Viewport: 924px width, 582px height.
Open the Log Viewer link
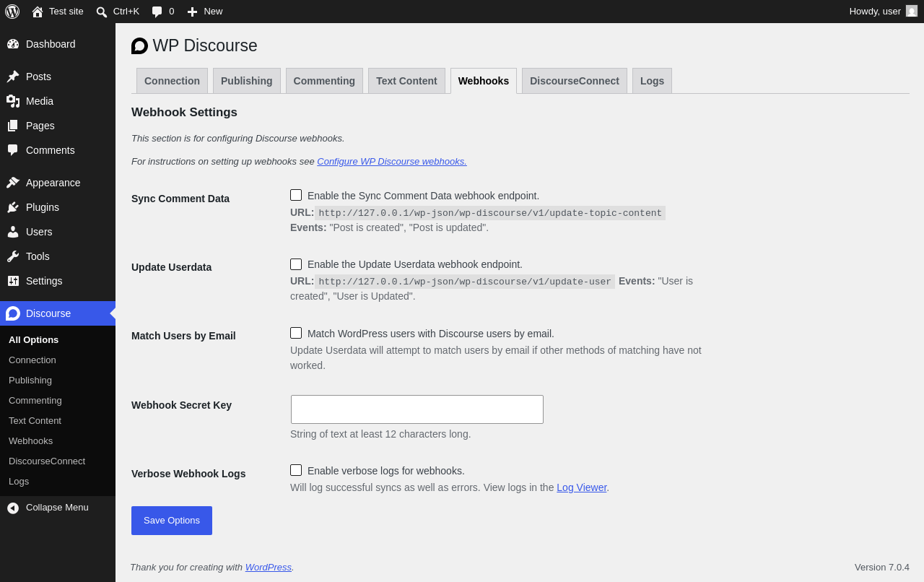click(x=582, y=487)
